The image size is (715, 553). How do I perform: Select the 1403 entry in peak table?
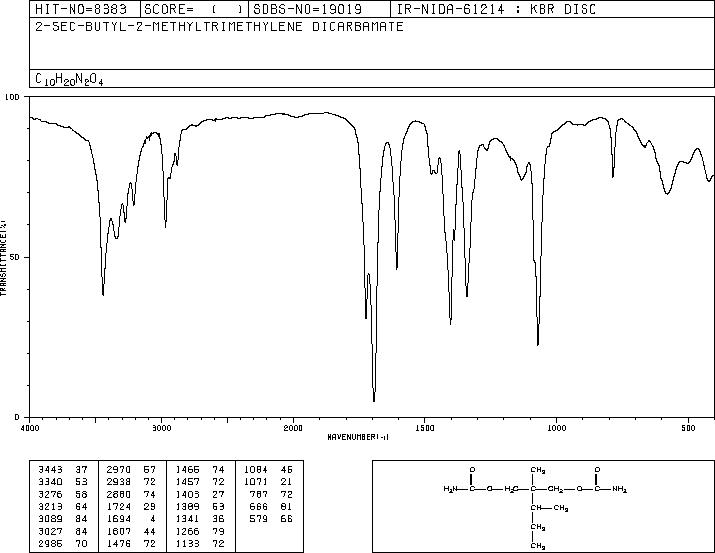click(x=187, y=494)
